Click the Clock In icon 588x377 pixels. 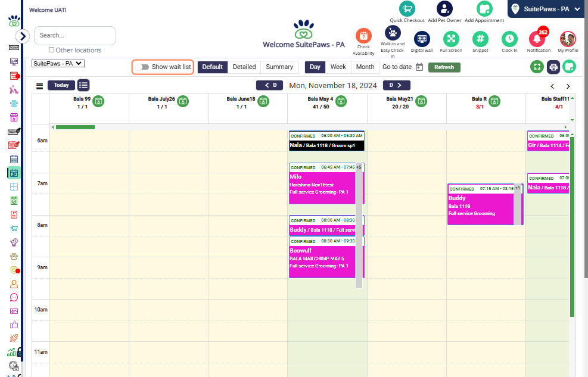tap(509, 39)
